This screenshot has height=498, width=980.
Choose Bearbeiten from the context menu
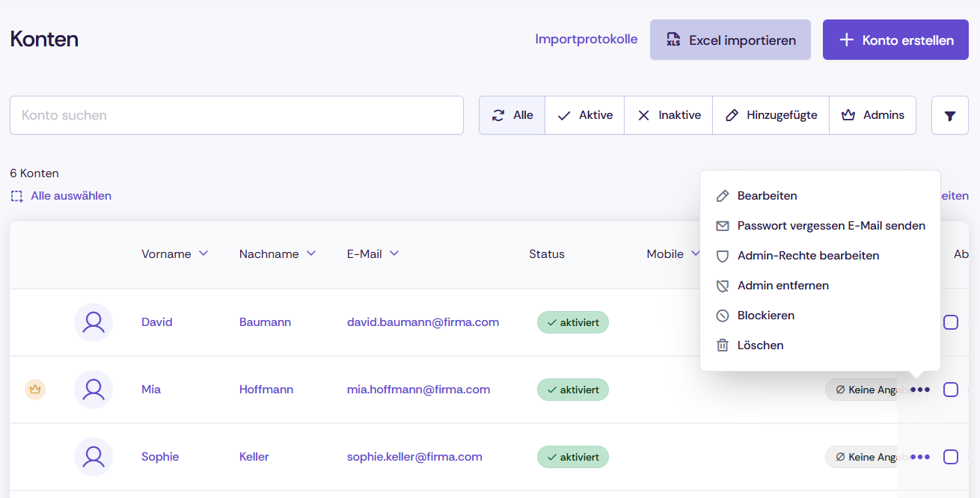pyautogui.click(x=820, y=196)
